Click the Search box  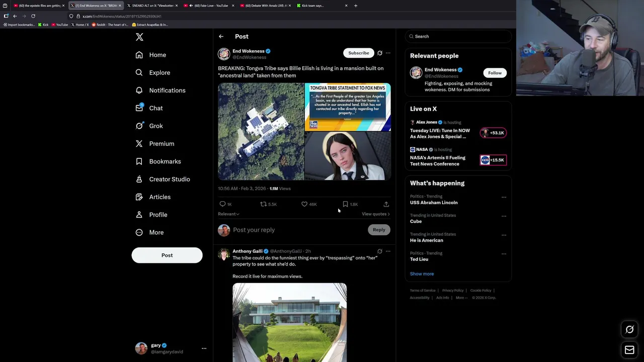tap(458, 36)
